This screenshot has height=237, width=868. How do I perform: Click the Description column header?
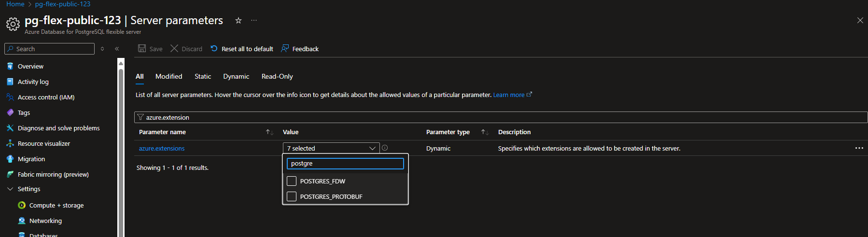point(514,132)
